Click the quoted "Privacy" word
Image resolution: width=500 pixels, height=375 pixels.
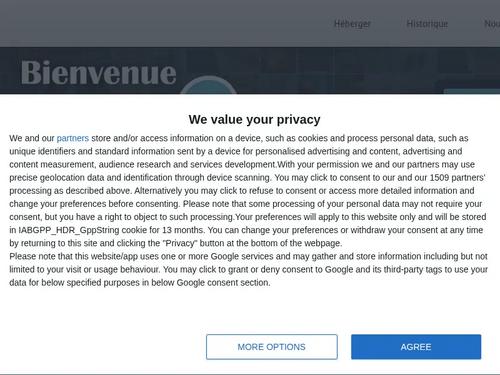pos(180,243)
